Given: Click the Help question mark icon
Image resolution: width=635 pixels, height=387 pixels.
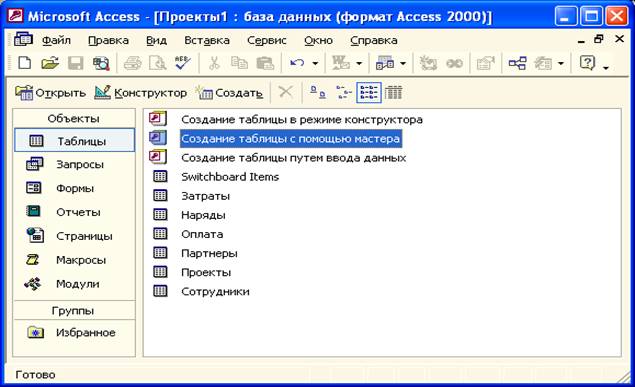Looking at the screenshot, I should tap(587, 63).
